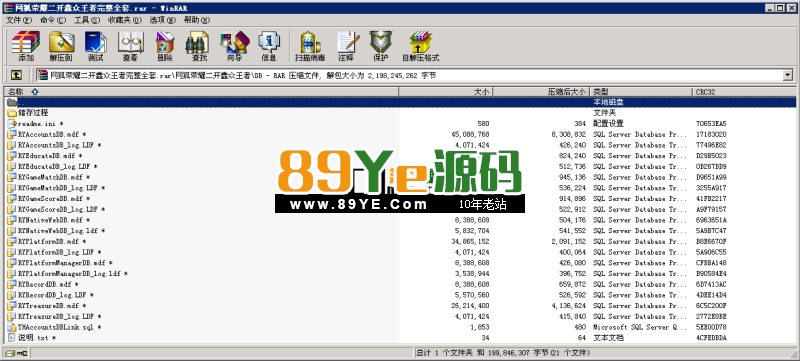
Task: Sort files by 名称 column header
Action: click(201, 92)
